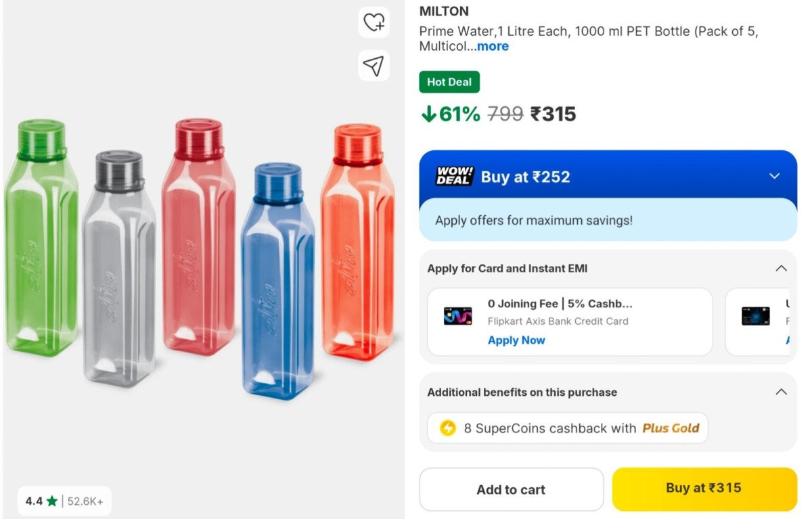Click Apply Now for Axis Bank card
The width and height of the screenshot is (812, 519).
pos(516,340)
